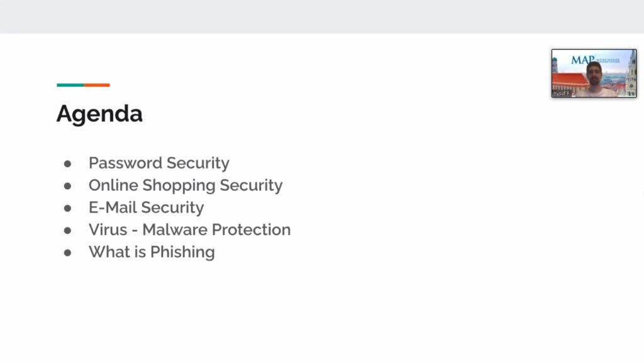
Task: Click the MAP logo in the webcam background
Action: click(583, 60)
